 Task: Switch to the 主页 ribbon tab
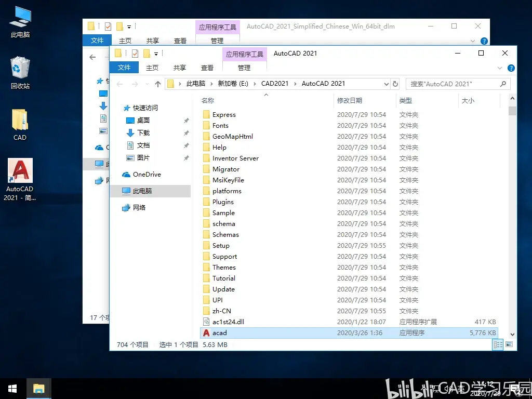click(152, 68)
